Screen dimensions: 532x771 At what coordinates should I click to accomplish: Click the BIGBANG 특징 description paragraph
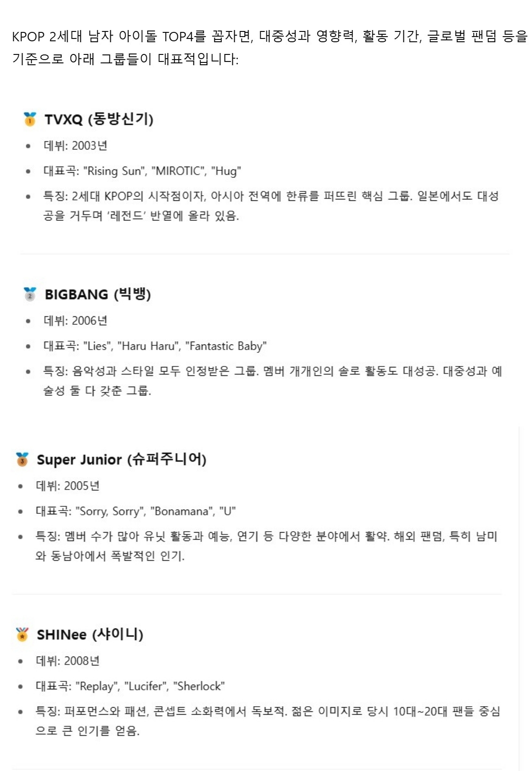(272, 381)
